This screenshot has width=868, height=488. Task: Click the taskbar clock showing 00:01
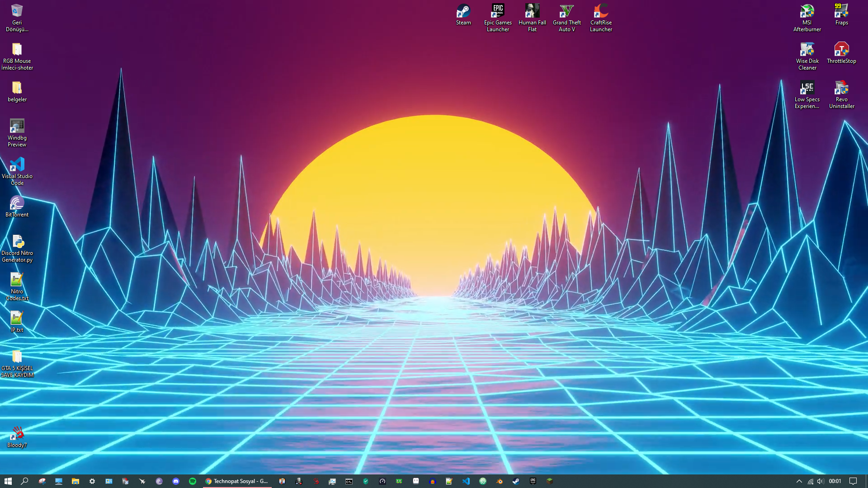pos(835,481)
